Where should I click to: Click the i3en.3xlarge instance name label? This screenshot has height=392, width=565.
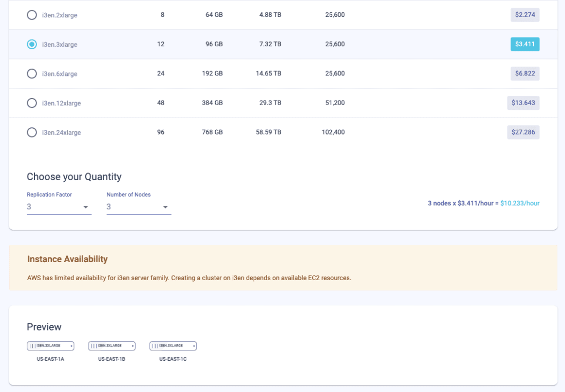click(x=60, y=44)
